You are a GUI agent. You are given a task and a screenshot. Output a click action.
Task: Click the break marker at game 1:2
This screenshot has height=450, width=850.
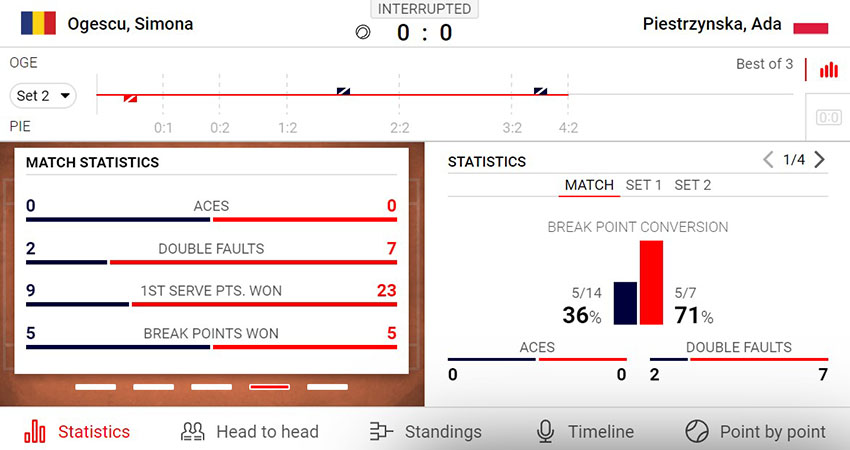click(x=343, y=91)
